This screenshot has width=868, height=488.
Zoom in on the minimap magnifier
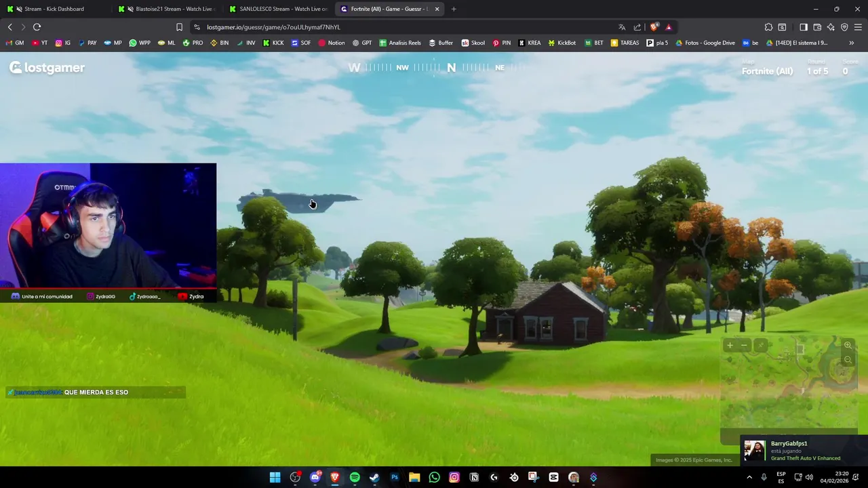pos(848,346)
